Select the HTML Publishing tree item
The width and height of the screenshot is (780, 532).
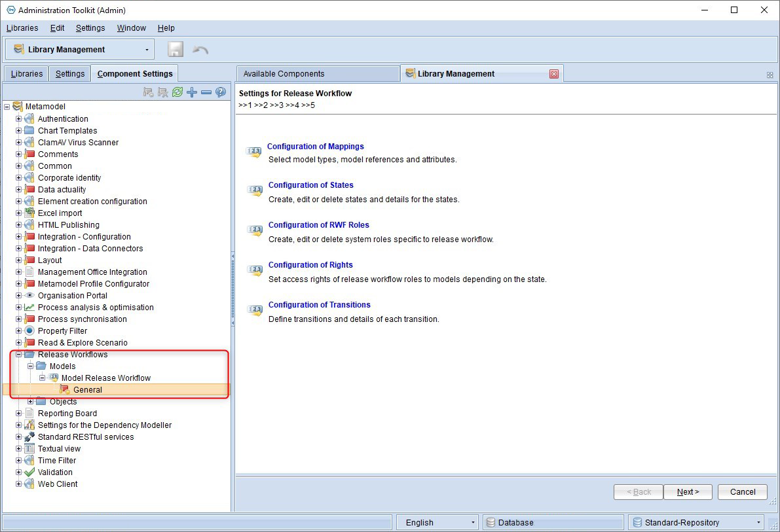(x=69, y=224)
